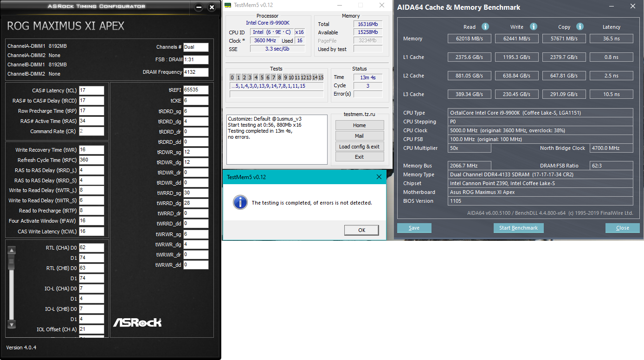Click the Memory Latency value "36.5 ns"
Image resolution: width=644 pixels, height=360 pixels.
(x=611, y=39)
